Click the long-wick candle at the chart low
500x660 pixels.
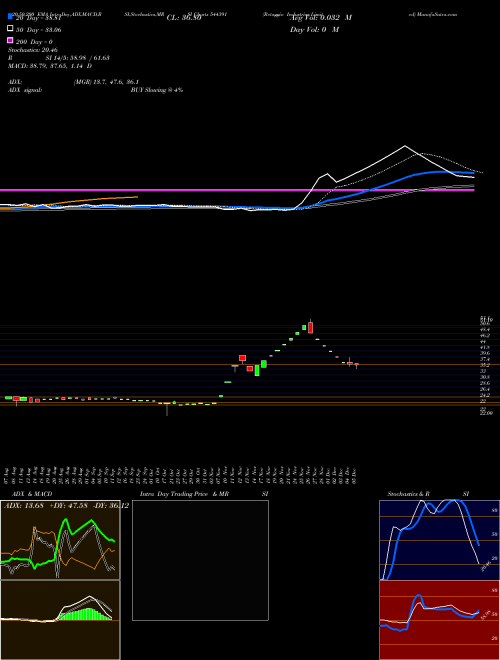pos(167,409)
